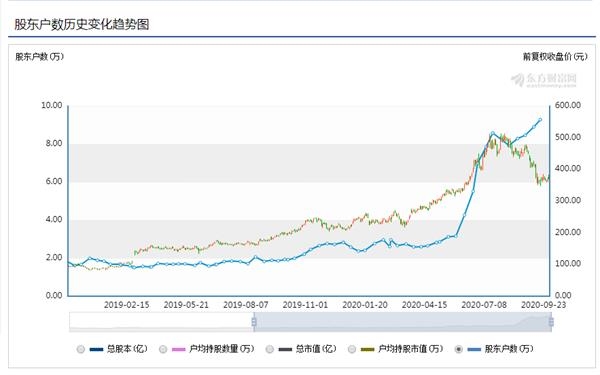Click the dark blue 总股本 legend swatch
The image size is (600, 375).
[96, 349]
